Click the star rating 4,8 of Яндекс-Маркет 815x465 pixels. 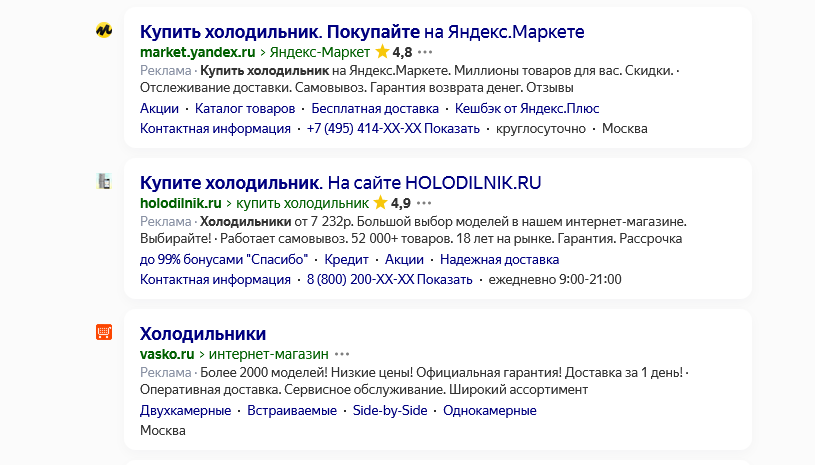coord(393,52)
